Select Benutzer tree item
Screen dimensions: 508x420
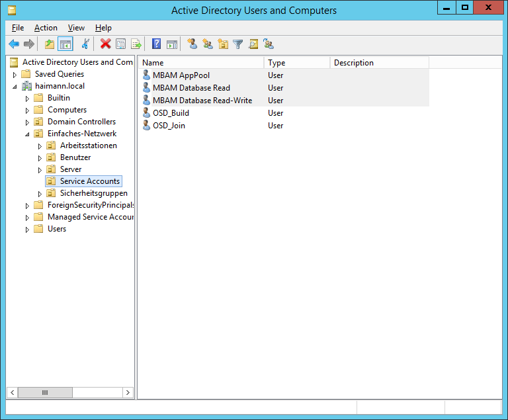click(75, 157)
